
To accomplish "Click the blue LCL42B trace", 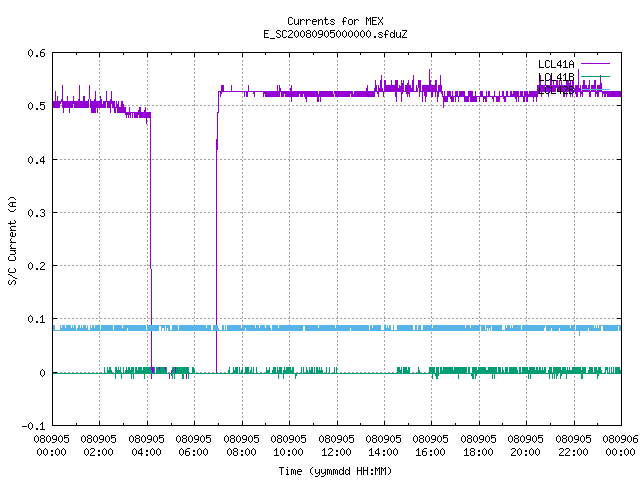I will [337, 328].
